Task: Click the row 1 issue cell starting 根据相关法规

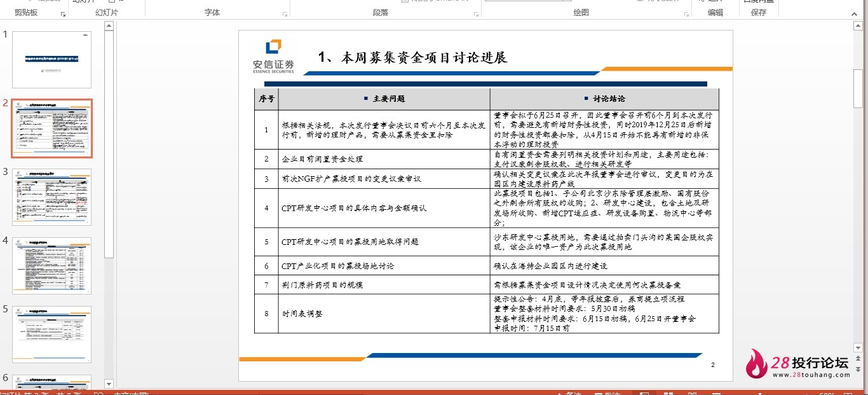Action: (384, 130)
